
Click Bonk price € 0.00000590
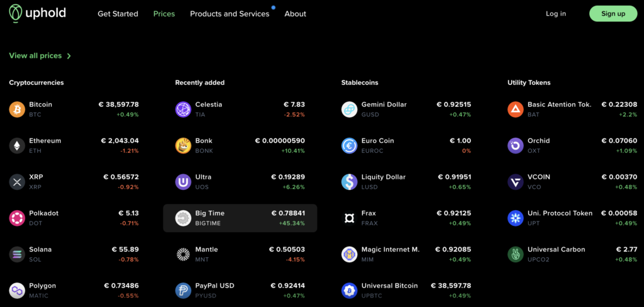(280, 140)
